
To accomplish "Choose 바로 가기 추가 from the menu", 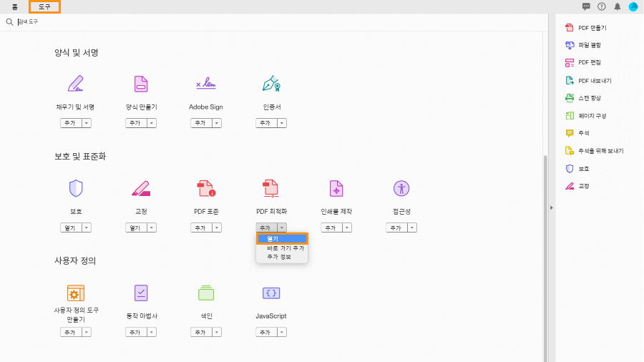I will pyautogui.click(x=285, y=248).
